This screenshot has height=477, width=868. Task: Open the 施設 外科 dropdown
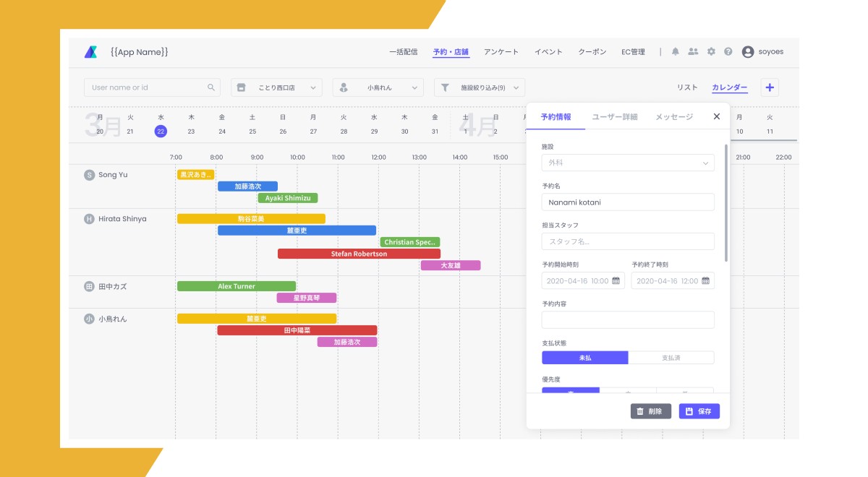(x=628, y=163)
